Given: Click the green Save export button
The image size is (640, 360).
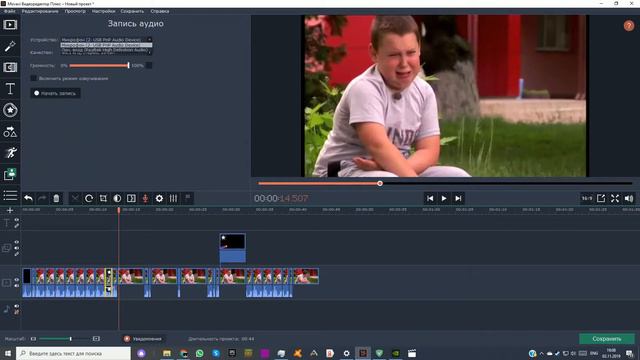Looking at the screenshot, I should click(x=607, y=339).
